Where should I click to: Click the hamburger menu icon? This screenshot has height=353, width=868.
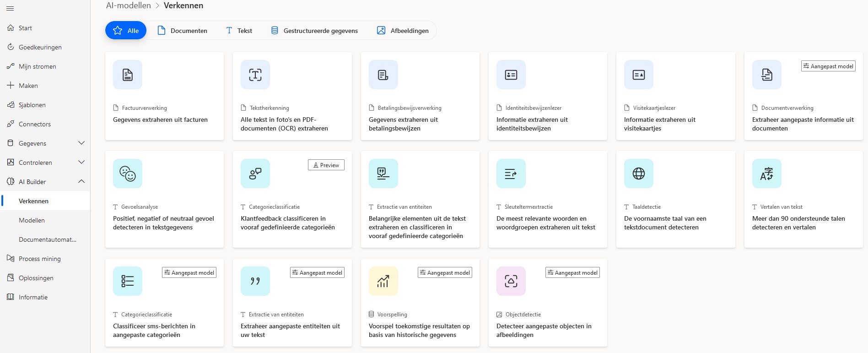click(10, 8)
